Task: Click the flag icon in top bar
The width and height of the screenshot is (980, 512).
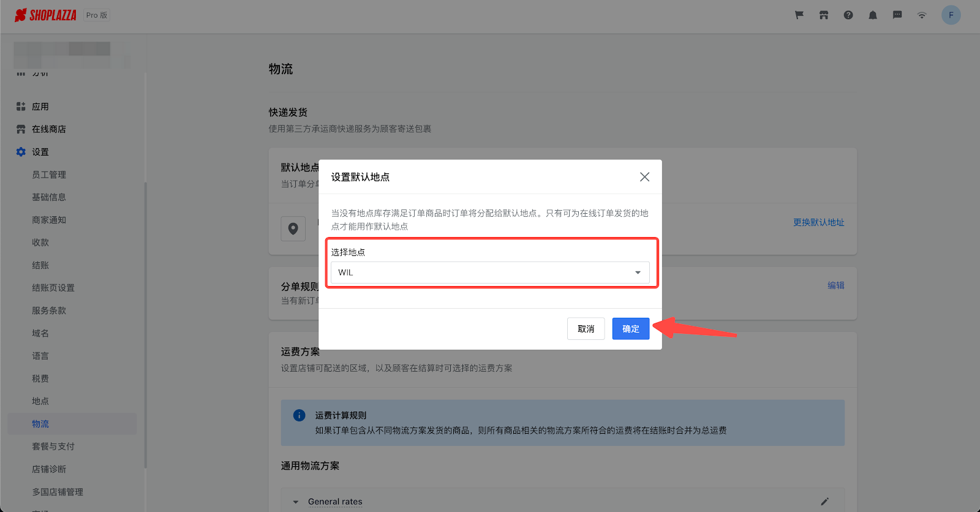Action: (x=799, y=15)
